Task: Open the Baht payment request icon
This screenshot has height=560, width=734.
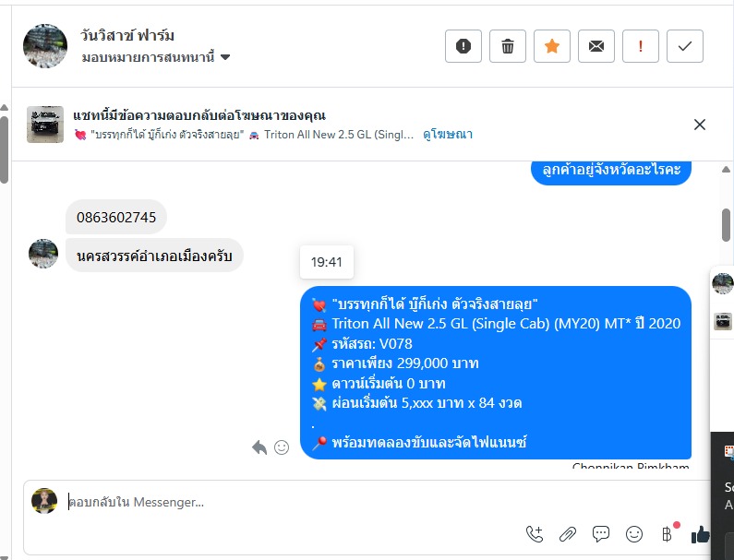Action: pos(667,533)
